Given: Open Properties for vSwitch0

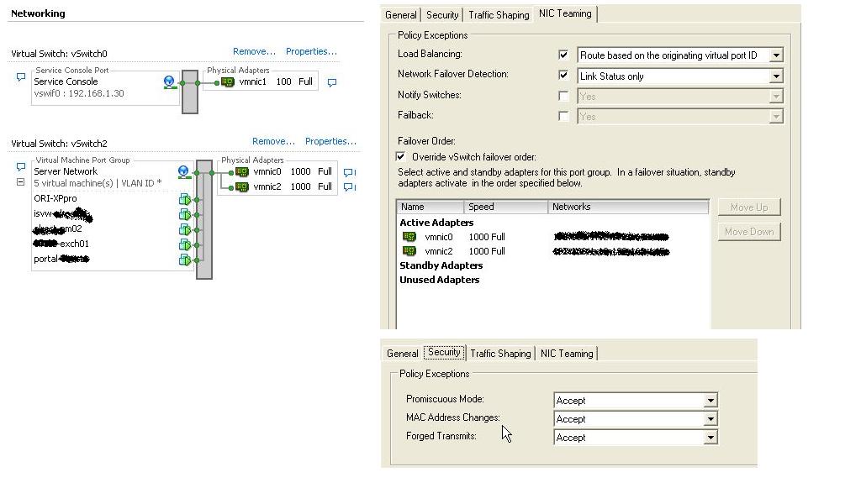Looking at the screenshot, I should tap(311, 51).
